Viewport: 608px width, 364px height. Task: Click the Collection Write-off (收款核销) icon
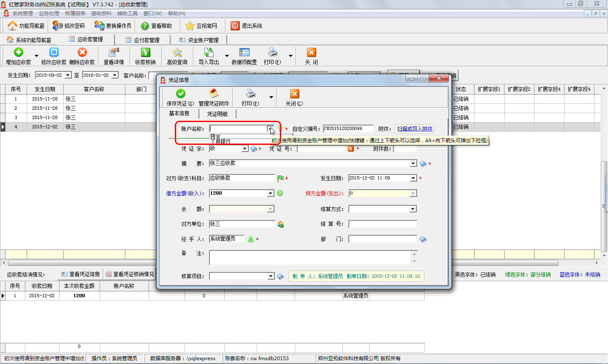pos(145,53)
